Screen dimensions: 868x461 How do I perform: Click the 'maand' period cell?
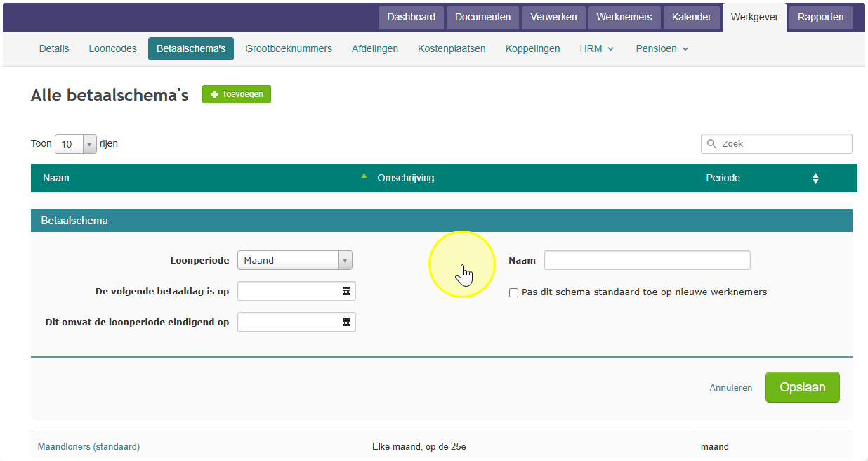[x=715, y=446]
